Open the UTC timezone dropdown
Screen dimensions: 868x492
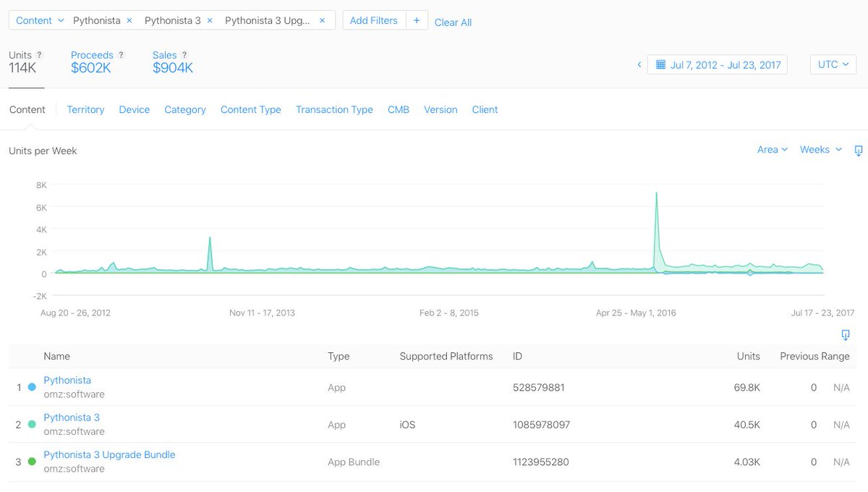833,64
